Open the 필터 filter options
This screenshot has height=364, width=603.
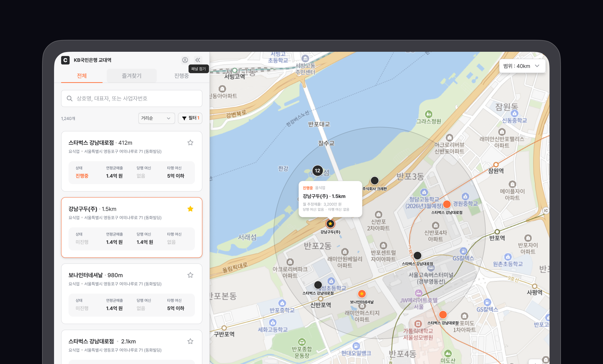click(x=190, y=118)
